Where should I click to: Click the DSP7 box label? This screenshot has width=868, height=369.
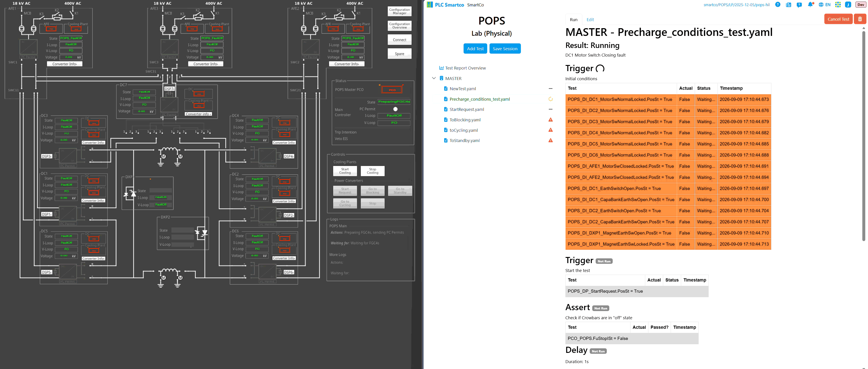[169, 89]
